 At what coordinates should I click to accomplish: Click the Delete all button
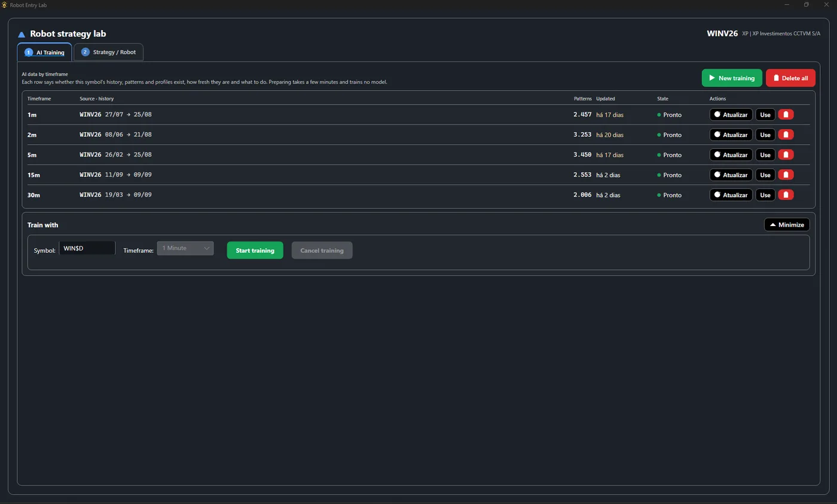pyautogui.click(x=790, y=78)
